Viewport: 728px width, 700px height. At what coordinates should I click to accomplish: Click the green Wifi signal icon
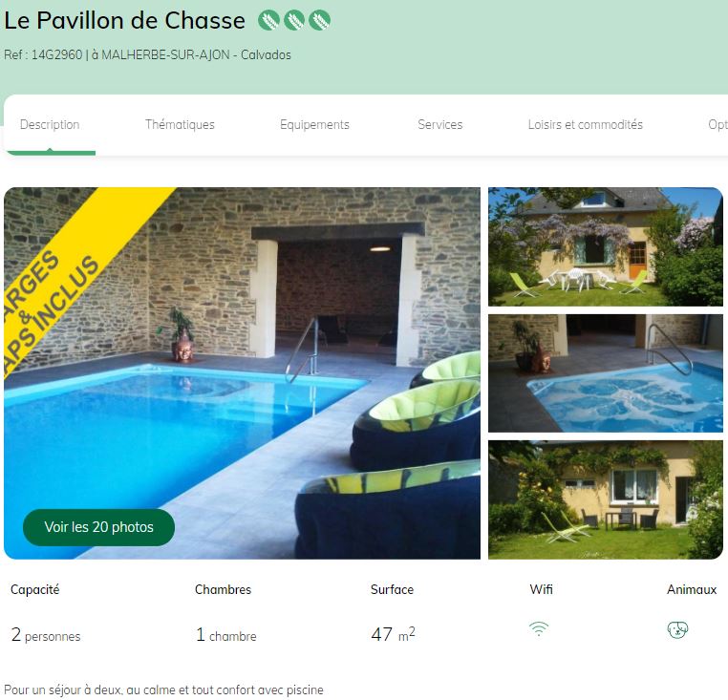tap(539, 629)
